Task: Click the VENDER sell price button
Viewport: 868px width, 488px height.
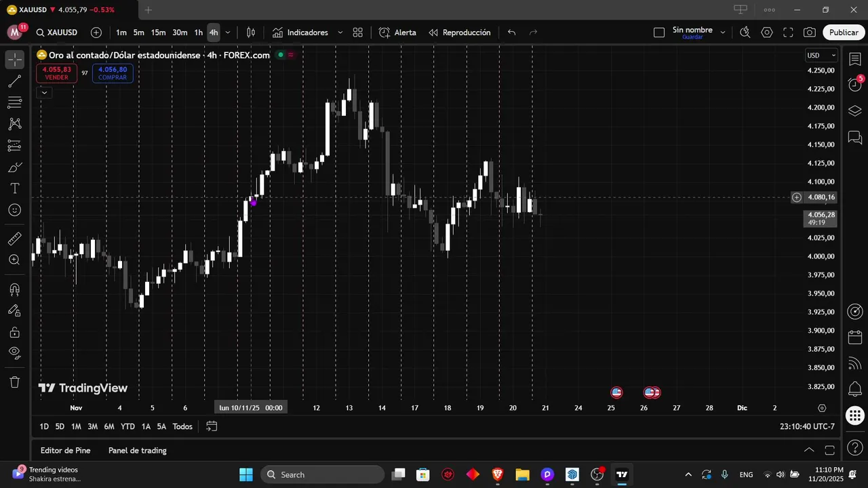Action: (56, 73)
